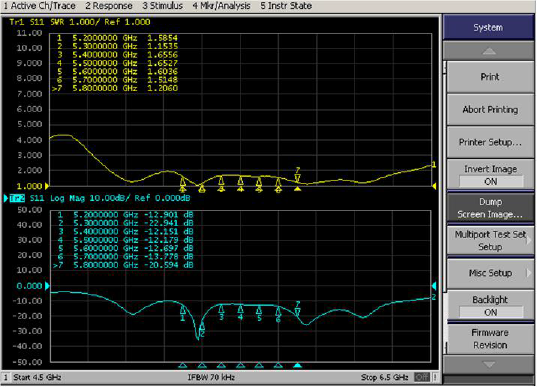Click the softkey menu scroll-up arrow

pos(489,51)
